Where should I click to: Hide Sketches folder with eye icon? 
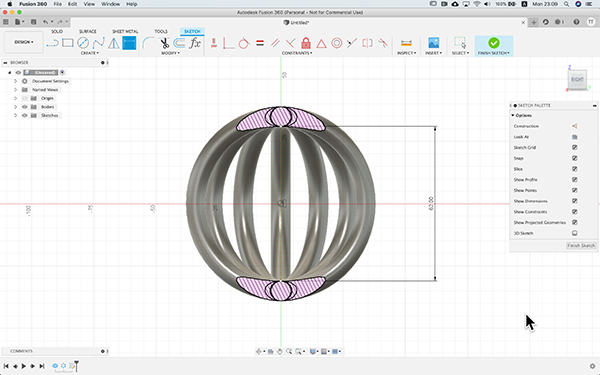25,115
